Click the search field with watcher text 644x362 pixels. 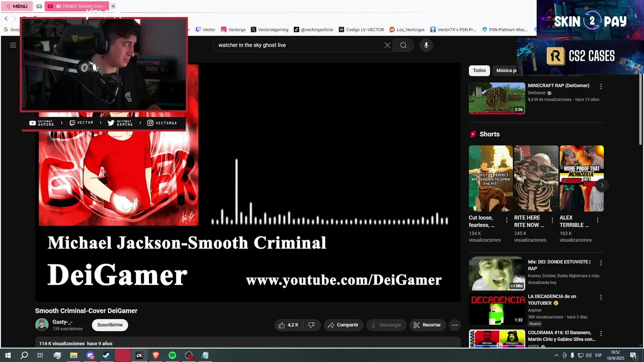coord(299,45)
